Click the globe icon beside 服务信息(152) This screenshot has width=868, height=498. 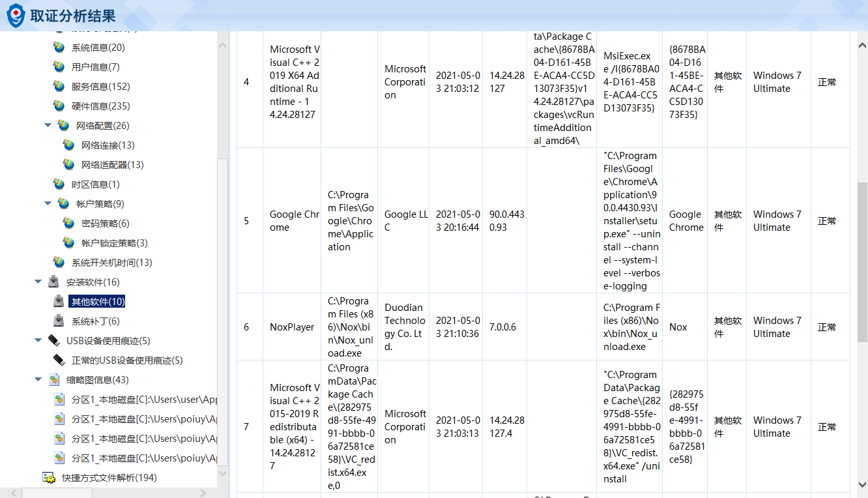[59, 87]
